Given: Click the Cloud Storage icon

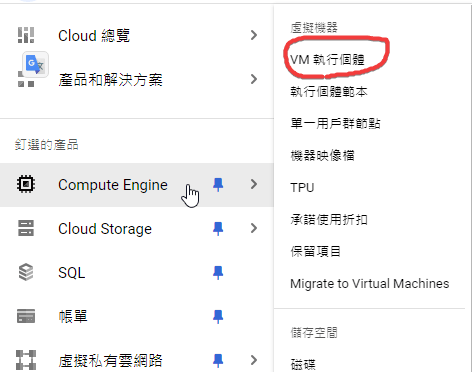Looking at the screenshot, I should (26, 228).
